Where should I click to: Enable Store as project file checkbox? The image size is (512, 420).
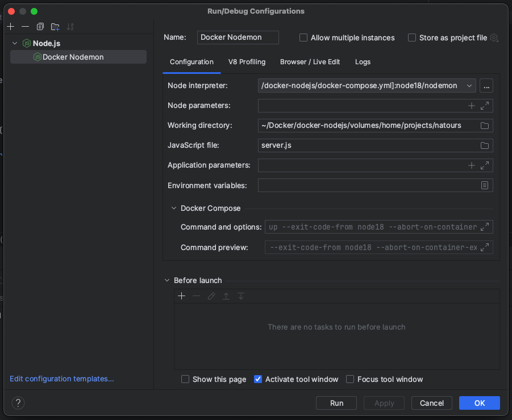(412, 38)
